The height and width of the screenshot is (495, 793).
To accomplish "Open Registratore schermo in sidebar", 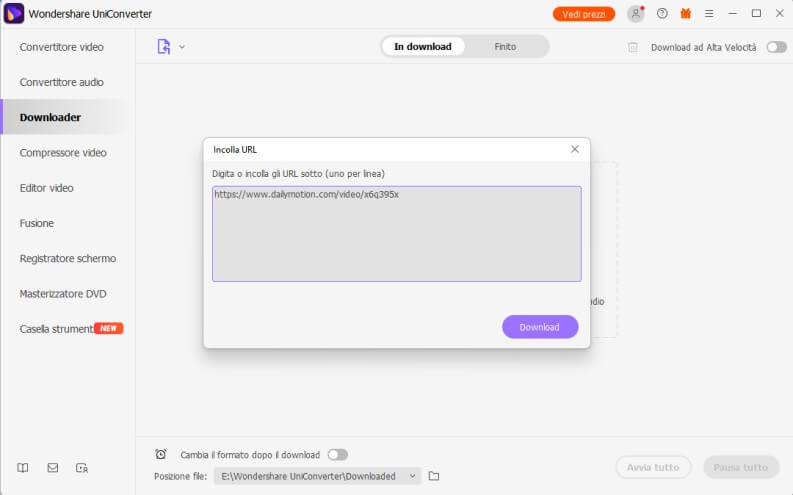I will coord(68,258).
